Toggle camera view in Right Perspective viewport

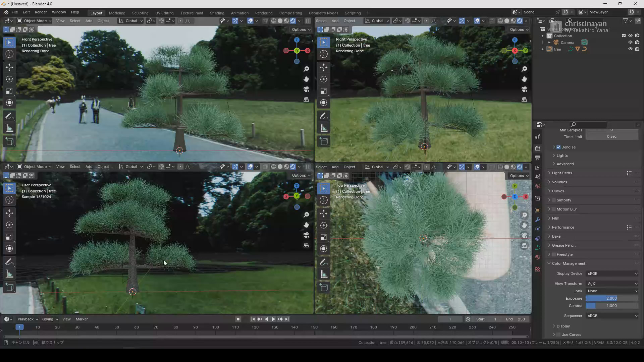(524, 89)
